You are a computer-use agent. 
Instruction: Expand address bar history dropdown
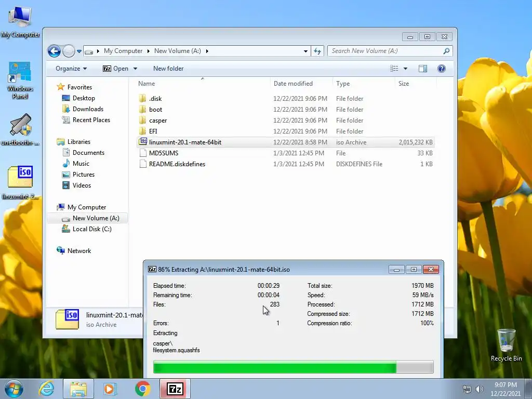coord(305,51)
